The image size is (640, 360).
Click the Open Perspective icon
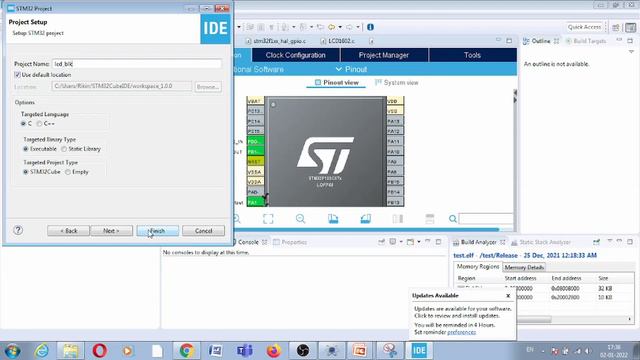point(616,27)
